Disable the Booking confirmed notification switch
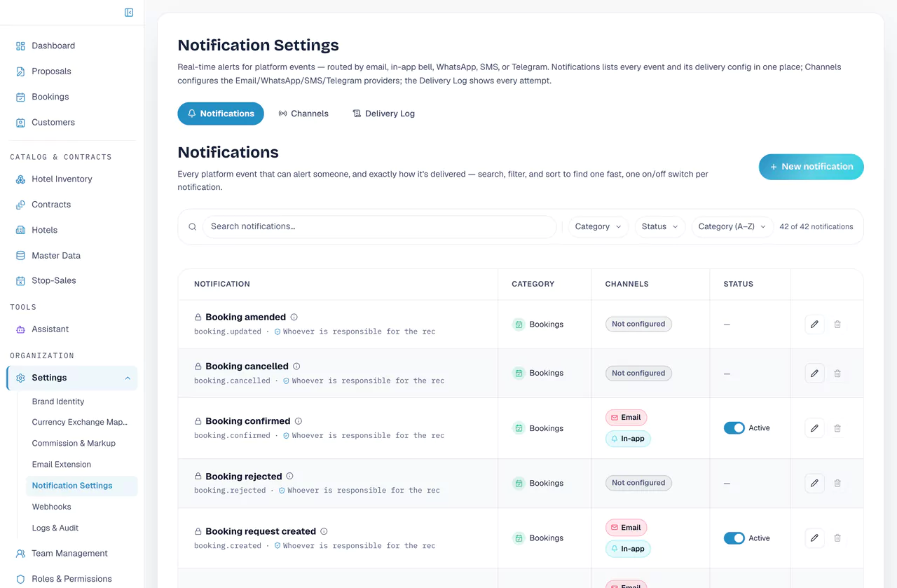The width and height of the screenshot is (897, 588). point(734,428)
